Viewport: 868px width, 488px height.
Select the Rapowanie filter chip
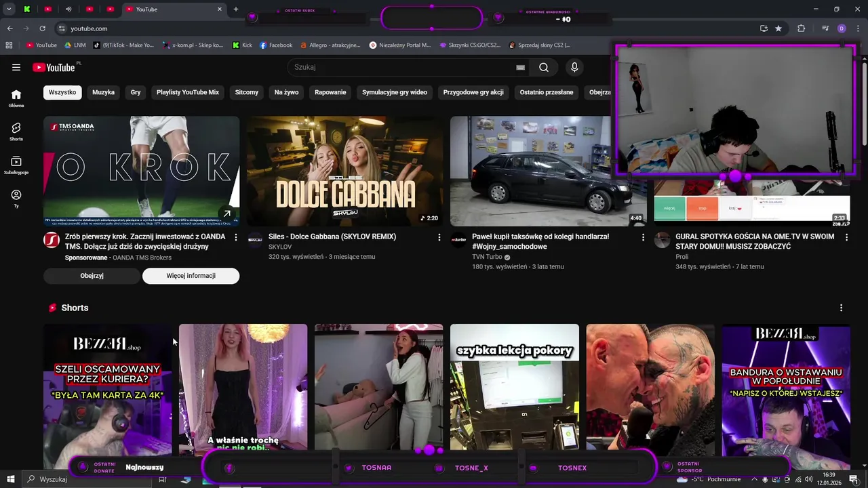[x=330, y=92]
